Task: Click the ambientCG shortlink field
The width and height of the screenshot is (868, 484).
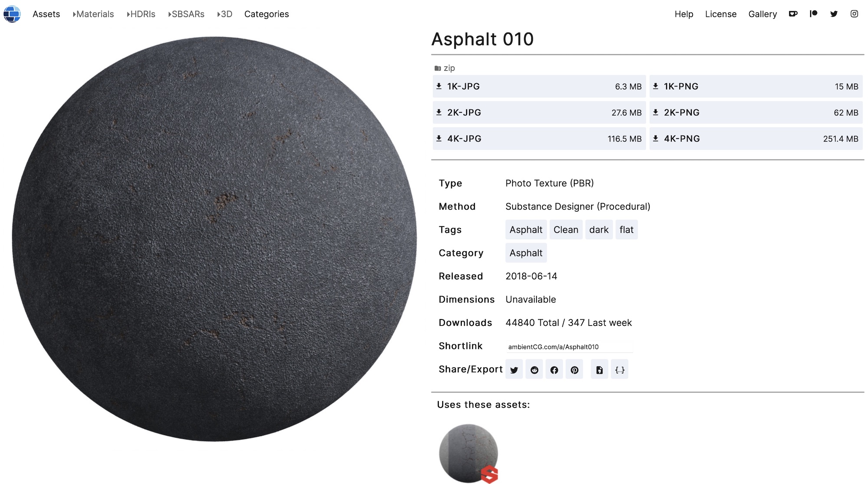Action: pyautogui.click(x=569, y=347)
